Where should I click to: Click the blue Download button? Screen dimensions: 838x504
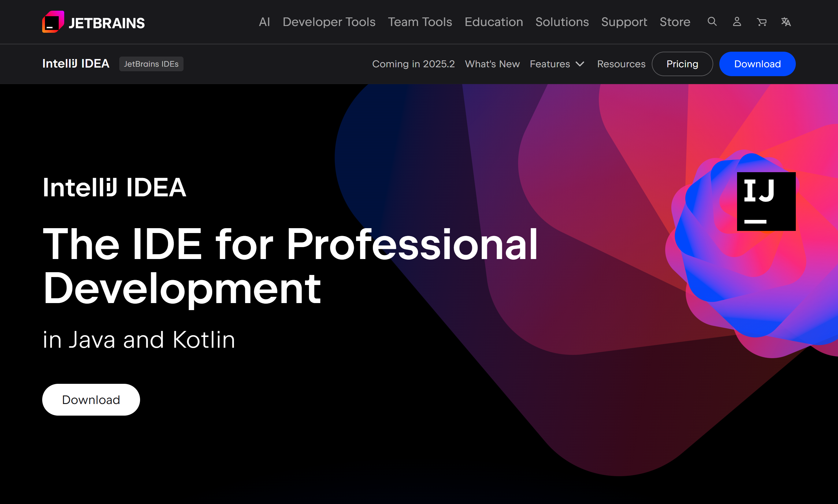(x=757, y=64)
